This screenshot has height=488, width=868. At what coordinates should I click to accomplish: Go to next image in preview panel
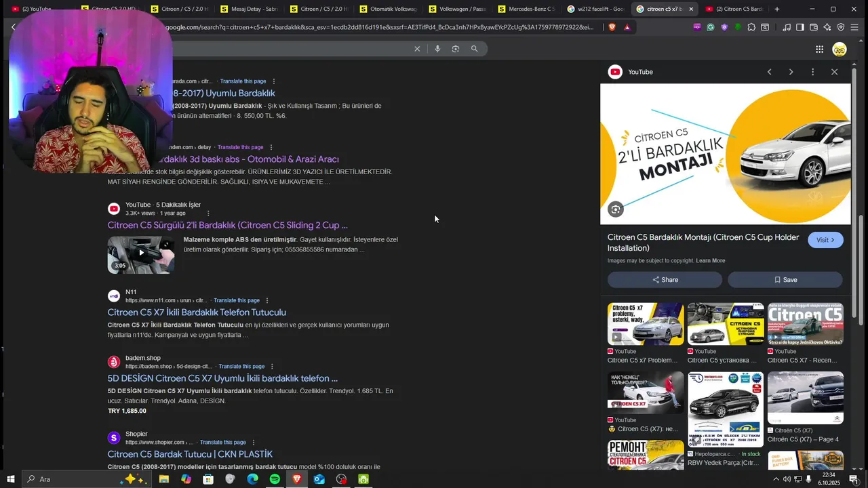pyautogui.click(x=791, y=72)
